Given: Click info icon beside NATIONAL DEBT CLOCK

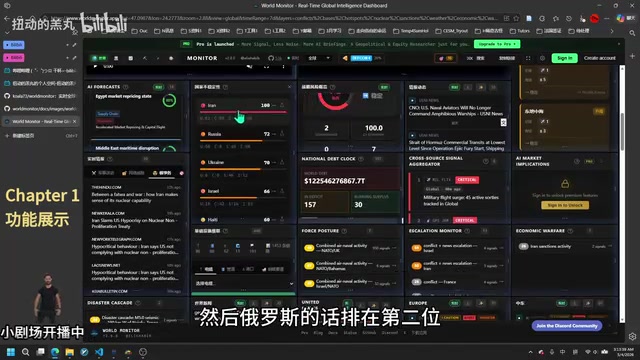Looking at the screenshot, I should click(x=361, y=159).
